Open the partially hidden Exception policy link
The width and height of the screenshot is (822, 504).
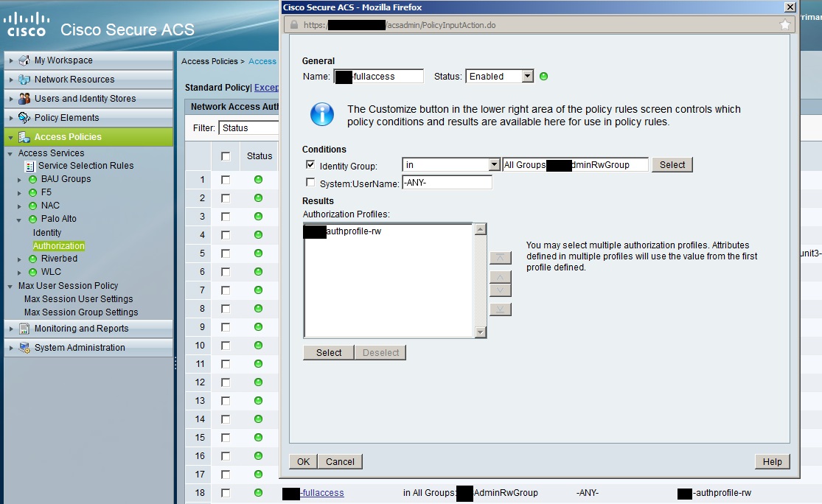point(266,88)
